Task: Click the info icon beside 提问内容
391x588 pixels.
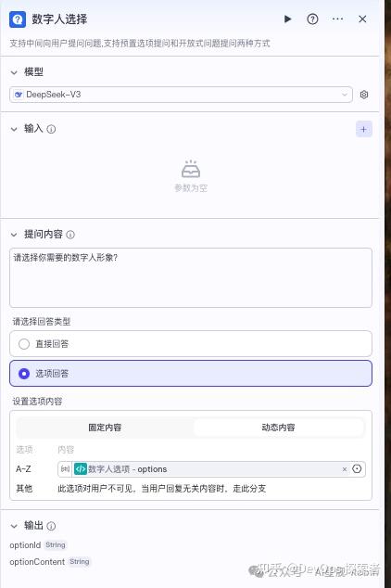Action: (70, 235)
